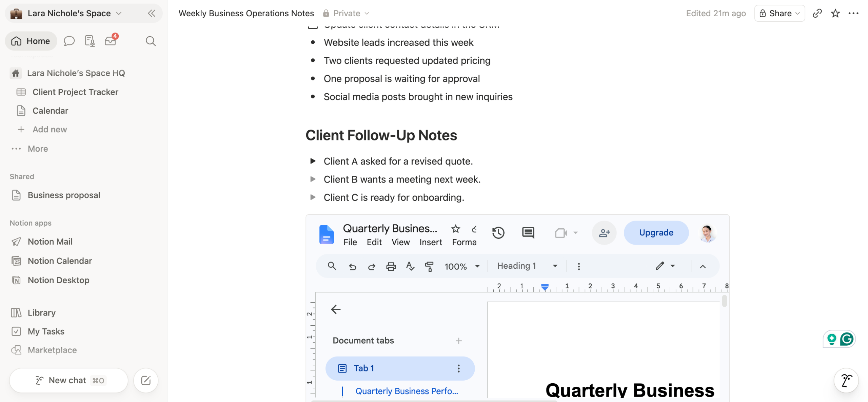Open the Share dropdown
Viewport: 868px width, 402px height.
779,13
